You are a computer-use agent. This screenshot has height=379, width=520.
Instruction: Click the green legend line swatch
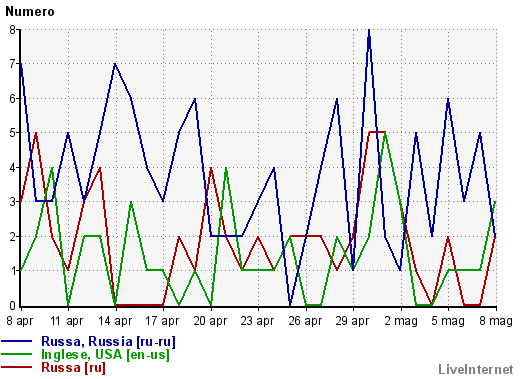pos(17,354)
